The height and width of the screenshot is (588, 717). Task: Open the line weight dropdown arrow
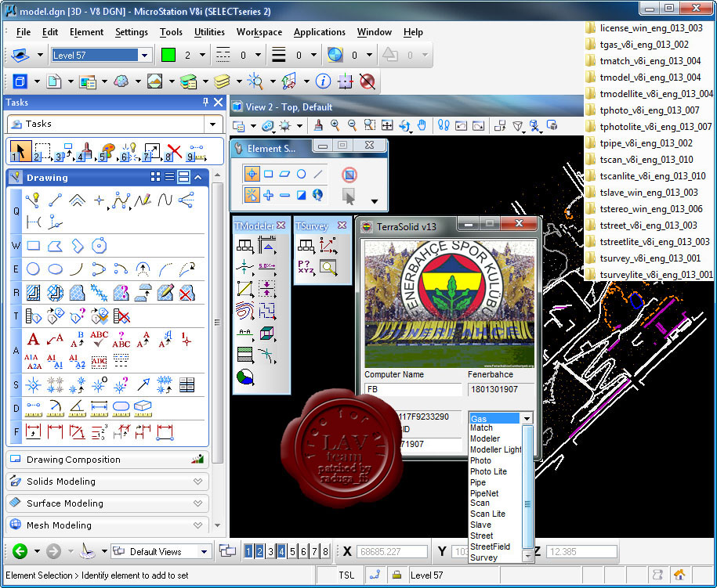click(x=313, y=56)
